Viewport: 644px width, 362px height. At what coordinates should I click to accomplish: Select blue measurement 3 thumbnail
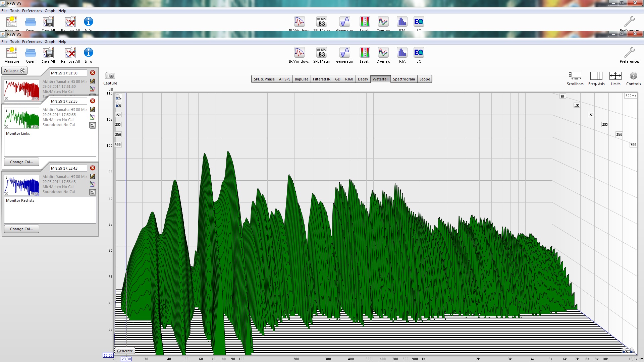tap(22, 185)
